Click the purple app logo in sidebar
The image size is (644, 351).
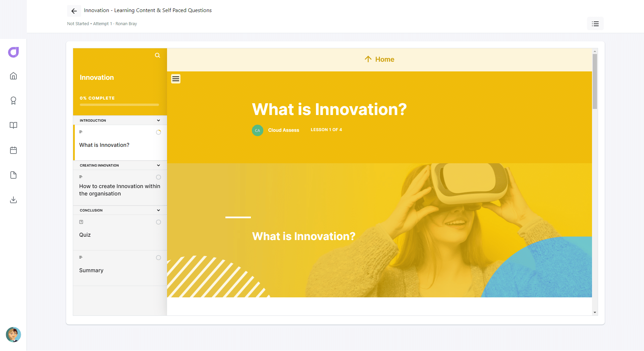pos(13,52)
